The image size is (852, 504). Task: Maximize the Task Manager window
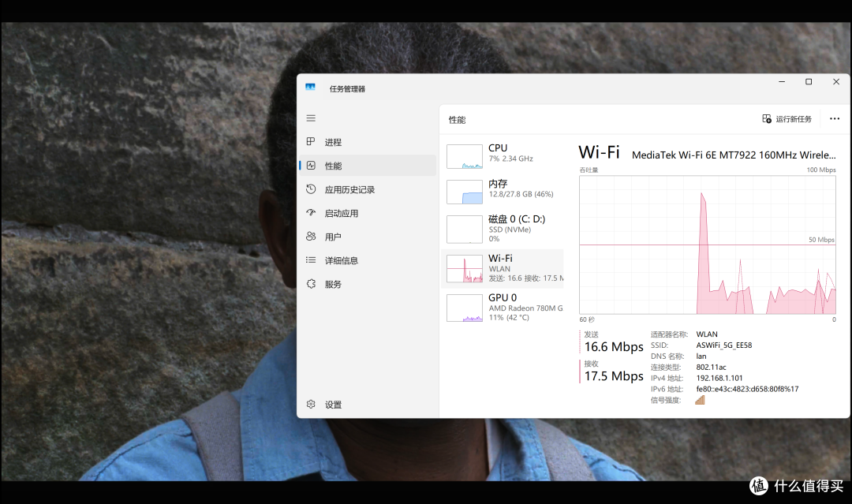point(809,82)
